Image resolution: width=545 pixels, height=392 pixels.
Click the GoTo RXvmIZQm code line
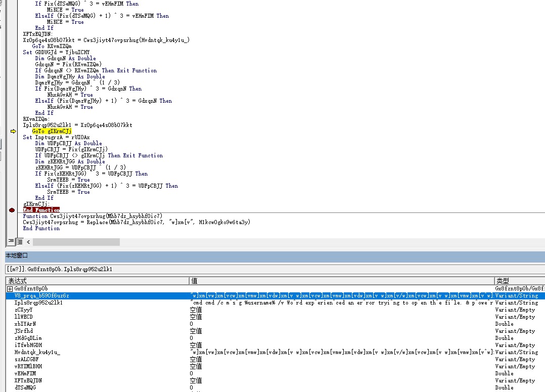[x=52, y=46]
